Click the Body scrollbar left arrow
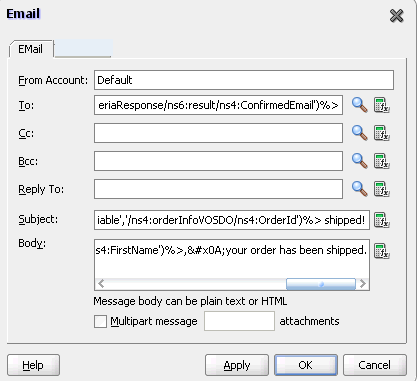The width and height of the screenshot is (417, 381). tap(101, 284)
